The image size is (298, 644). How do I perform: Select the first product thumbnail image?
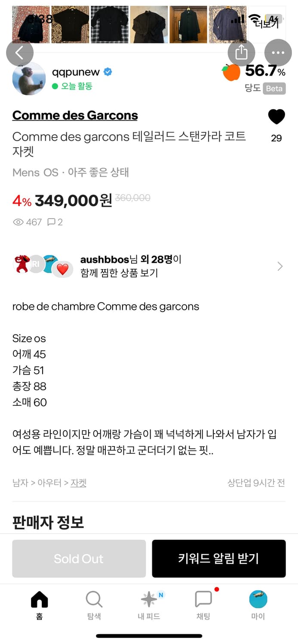pos(30,24)
